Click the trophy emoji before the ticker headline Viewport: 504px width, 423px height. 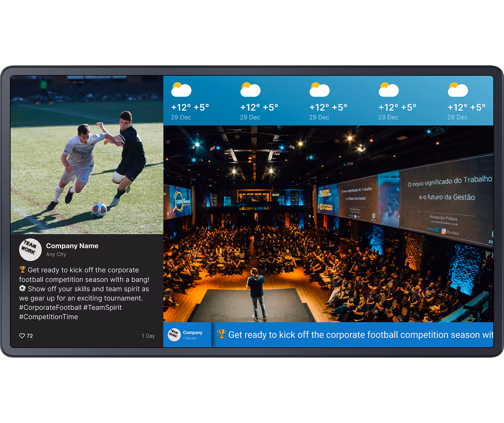(221, 334)
